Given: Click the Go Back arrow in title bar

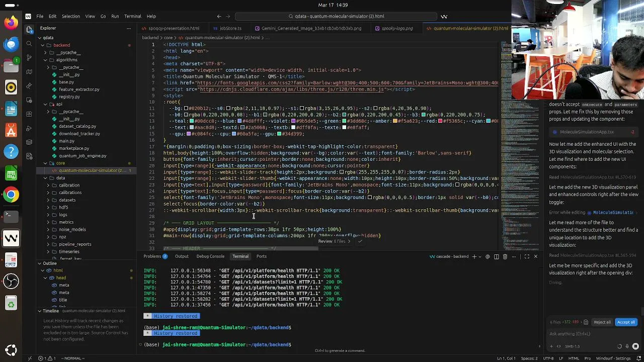Looking at the screenshot, I should pyautogui.click(x=219, y=16).
